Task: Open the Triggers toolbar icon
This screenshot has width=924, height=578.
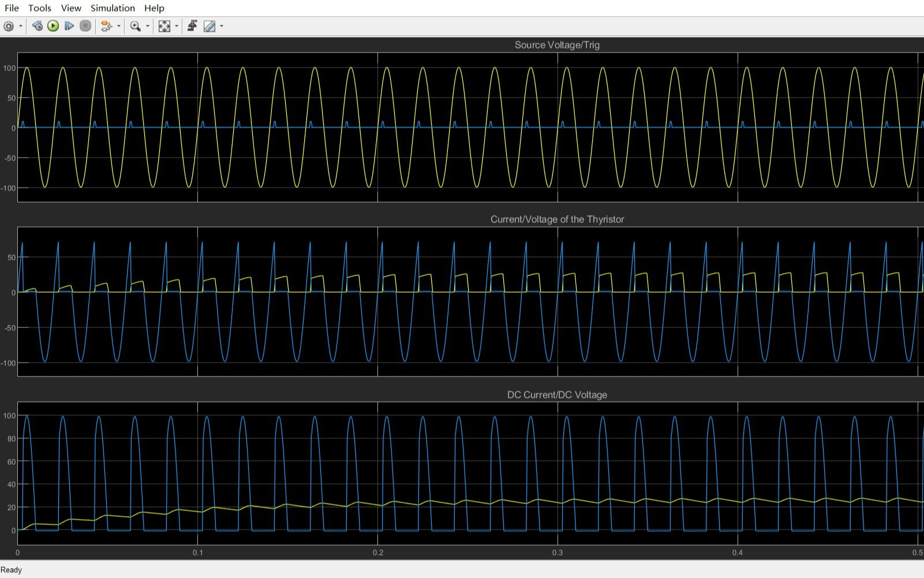Action: tap(192, 26)
